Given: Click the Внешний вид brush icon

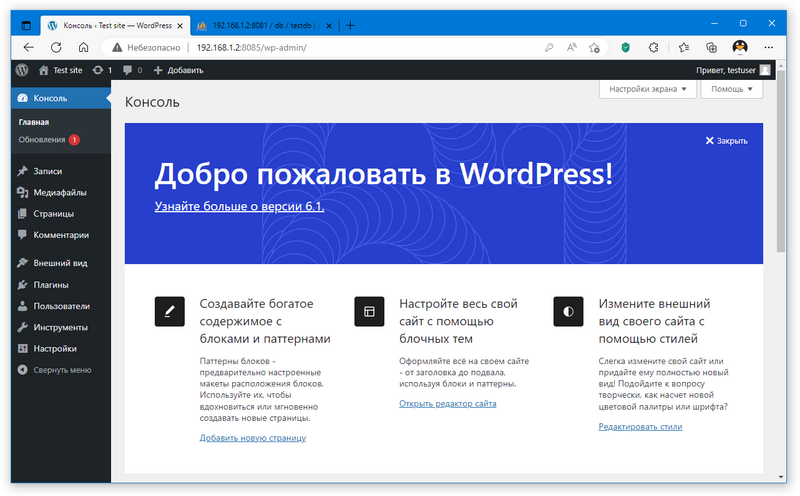Looking at the screenshot, I should tap(22, 263).
